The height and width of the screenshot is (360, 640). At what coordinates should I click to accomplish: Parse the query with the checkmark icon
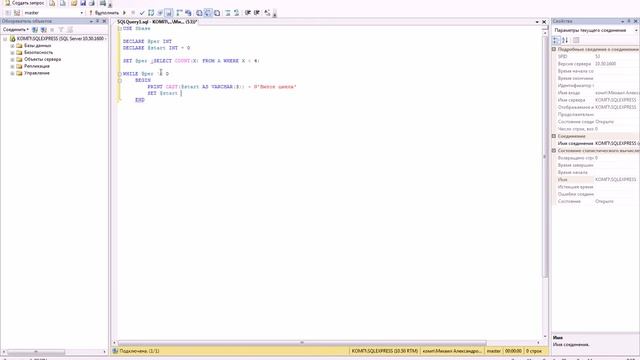142,13
